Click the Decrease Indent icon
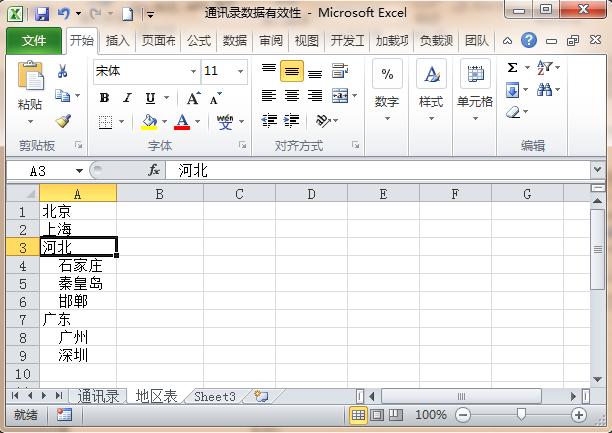Screen dimensions: 612x433 269,121
